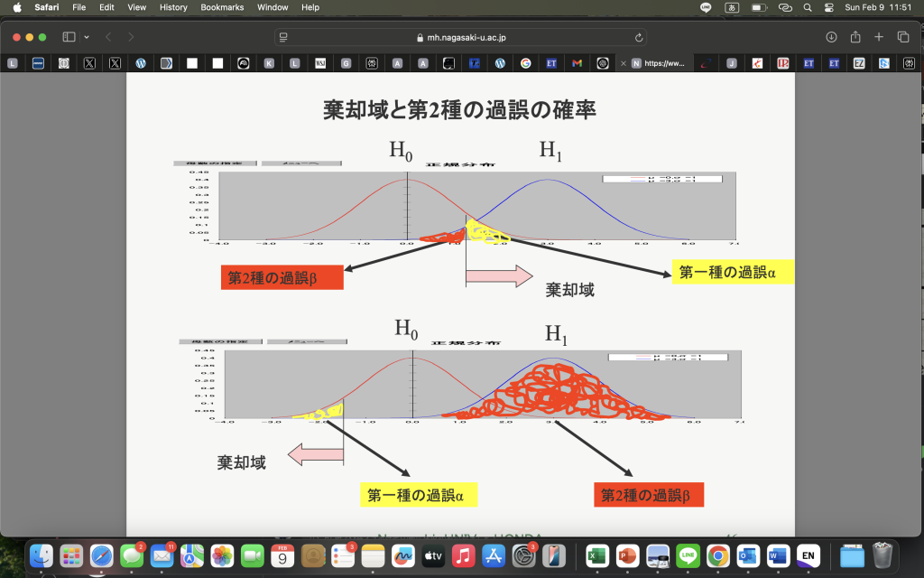Open the Share sheet icon in Safari
Viewport: 924px width, 578px height.
point(856,37)
